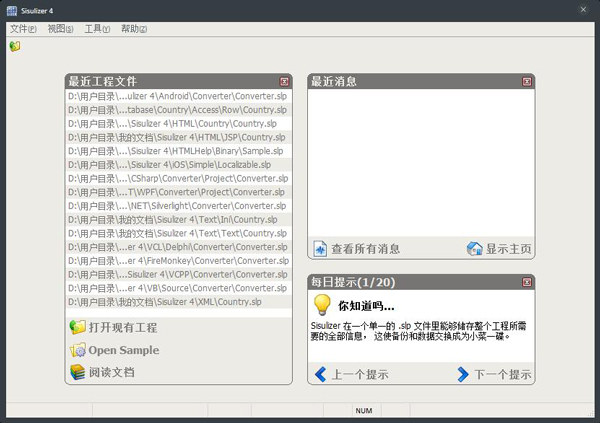Screen dimensions: 600x423
Task: Click 阅读文档 link
Action: (x=112, y=372)
